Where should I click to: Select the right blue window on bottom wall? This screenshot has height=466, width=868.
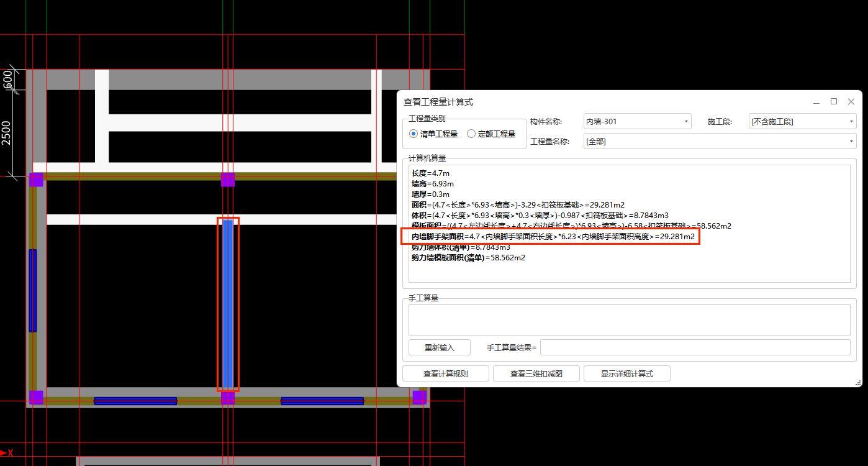(x=322, y=401)
